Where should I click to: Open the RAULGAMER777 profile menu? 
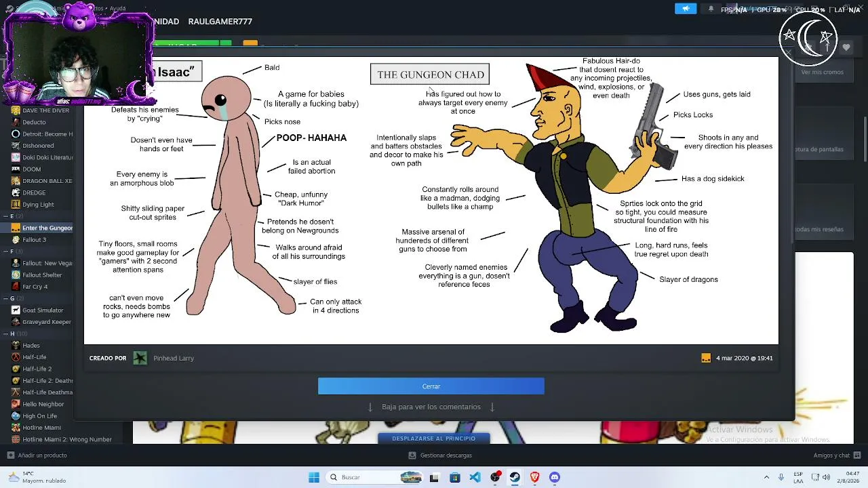pos(220,22)
